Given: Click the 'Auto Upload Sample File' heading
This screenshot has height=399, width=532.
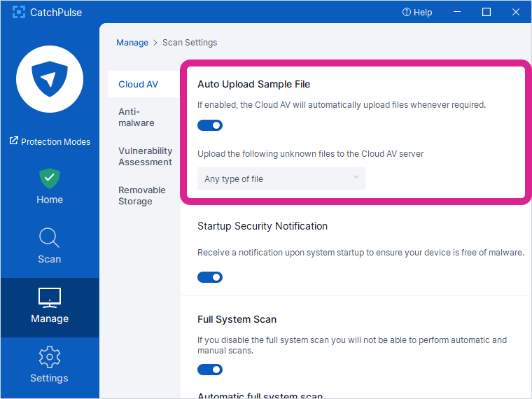Looking at the screenshot, I should click(x=254, y=84).
